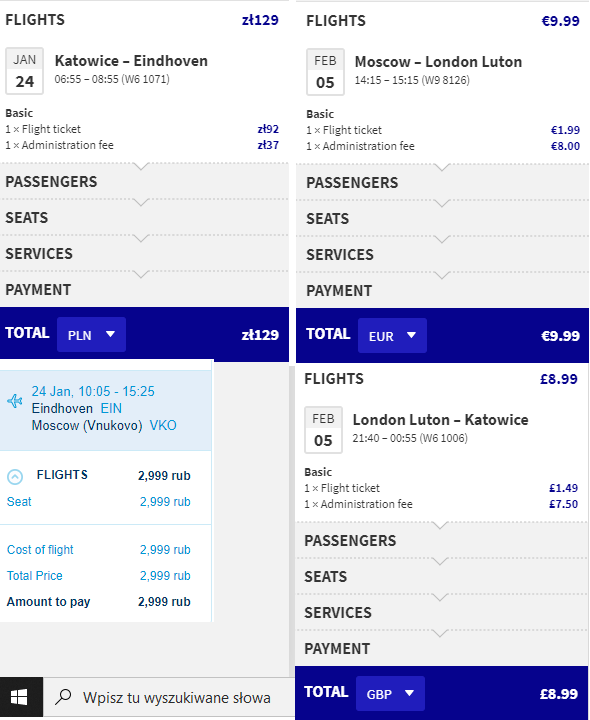Click the taskbar search magnifier icon
The image size is (590, 720).
point(63,697)
